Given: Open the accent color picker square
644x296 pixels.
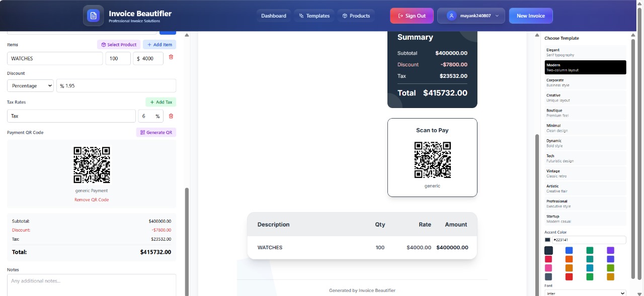Looking at the screenshot, I should click(x=547, y=240).
